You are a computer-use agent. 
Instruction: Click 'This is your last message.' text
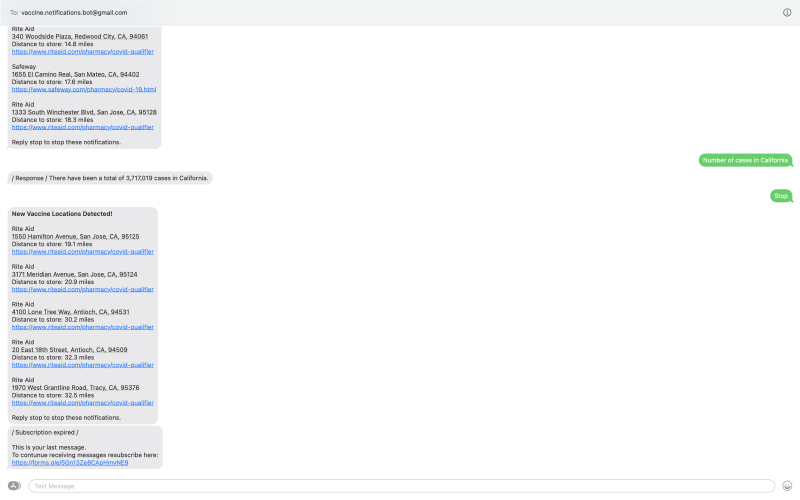point(49,447)
